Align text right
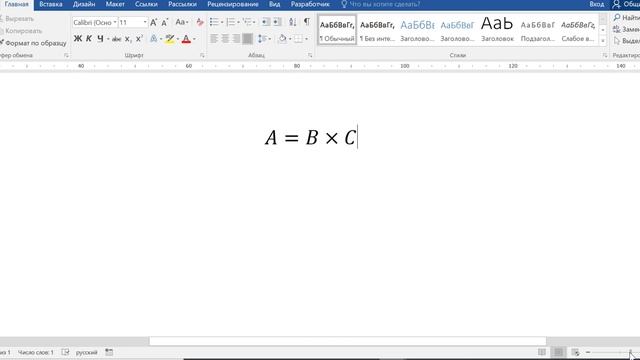The image size is (640, 360). pyautogui.click(x=236, y=39)
